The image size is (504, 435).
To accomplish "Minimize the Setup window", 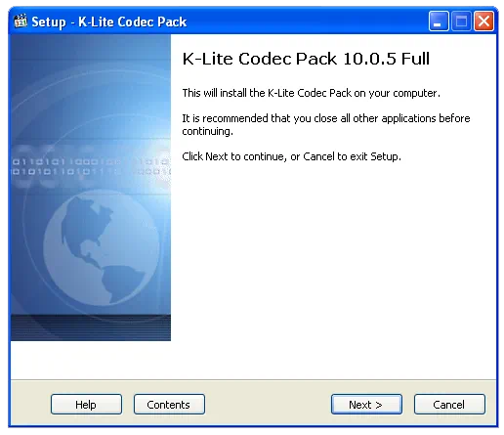I will [x=439, y=22].
